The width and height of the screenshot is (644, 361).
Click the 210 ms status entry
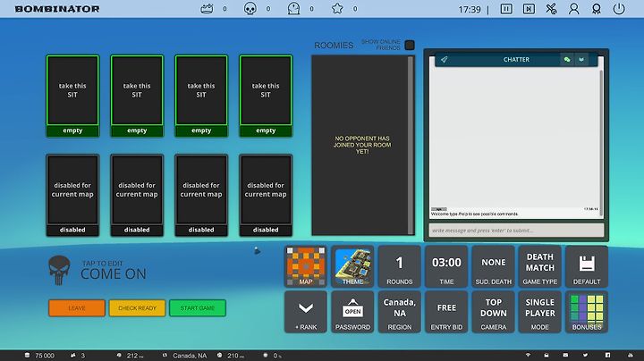(x=231, y=356)
